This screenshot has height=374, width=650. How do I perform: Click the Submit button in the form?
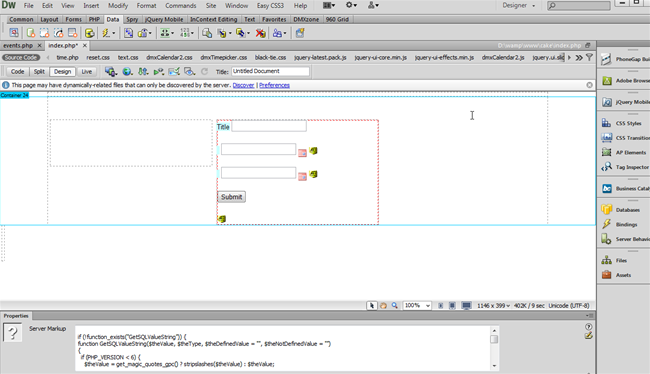(231, 197)
